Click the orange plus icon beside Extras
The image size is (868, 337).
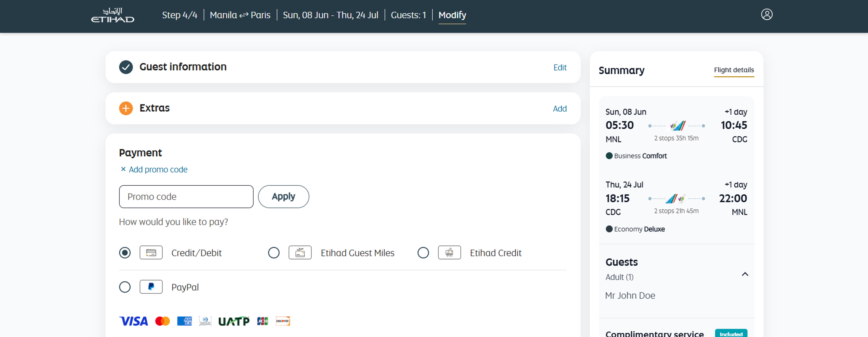point(126,108)
